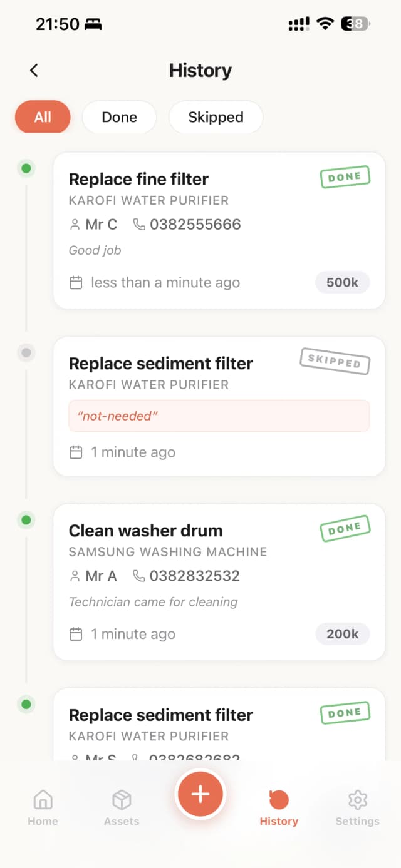The width and height of the screenshot is (401, 868).
Task: Call Mr C at 0382555666
Action: (195, 225)
